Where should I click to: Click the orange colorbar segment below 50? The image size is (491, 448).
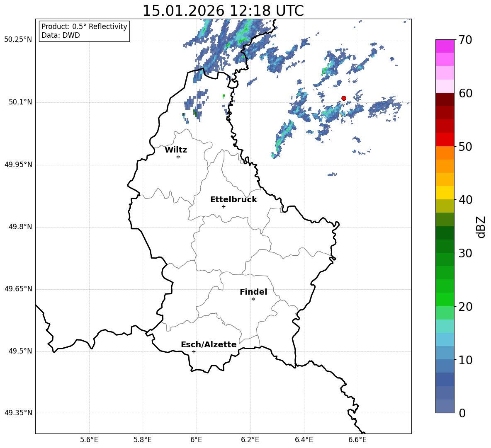(445, 153)
